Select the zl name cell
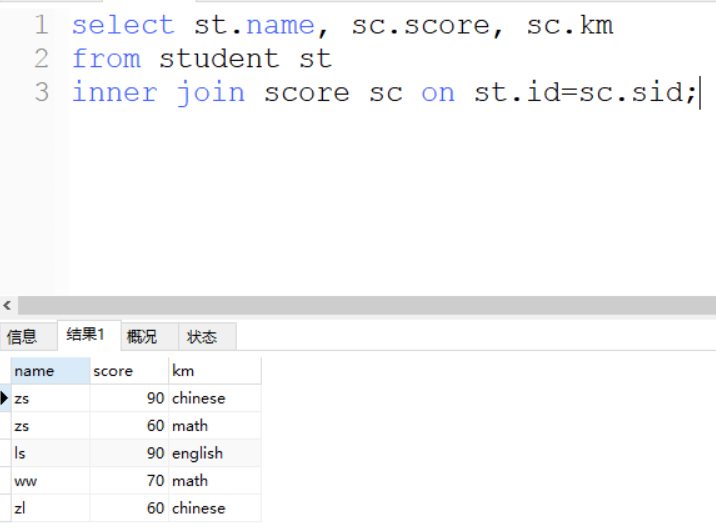Viewport: 716px width, 529px height. 50,508
